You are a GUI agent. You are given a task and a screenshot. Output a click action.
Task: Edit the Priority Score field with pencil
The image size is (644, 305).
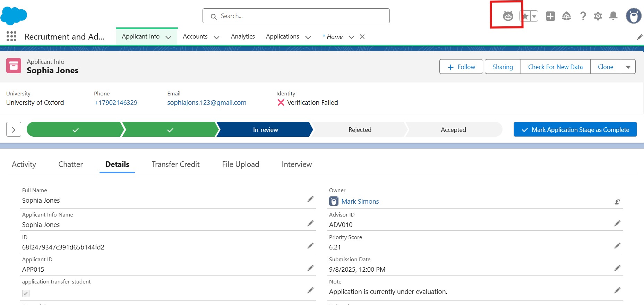coord(617,246)
